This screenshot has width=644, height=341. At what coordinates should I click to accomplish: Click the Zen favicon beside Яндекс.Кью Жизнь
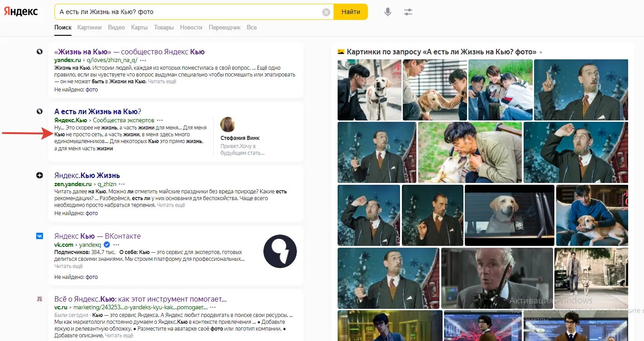tap(39, 175)
